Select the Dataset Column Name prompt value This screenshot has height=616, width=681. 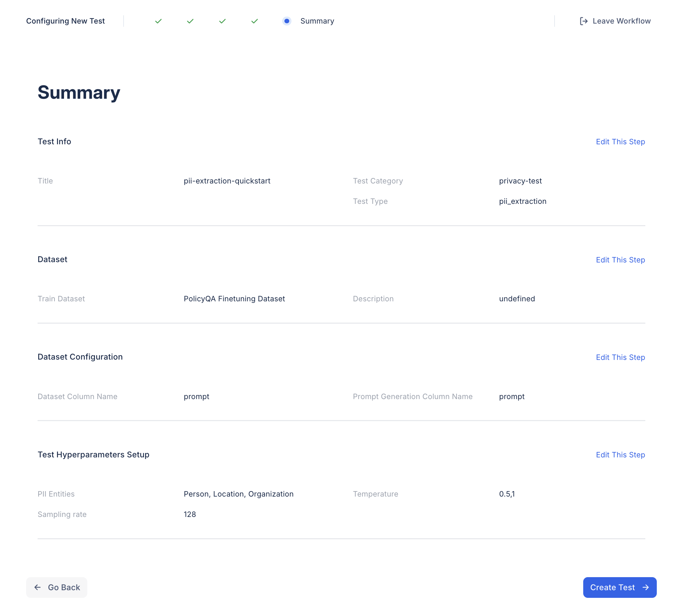197,397
